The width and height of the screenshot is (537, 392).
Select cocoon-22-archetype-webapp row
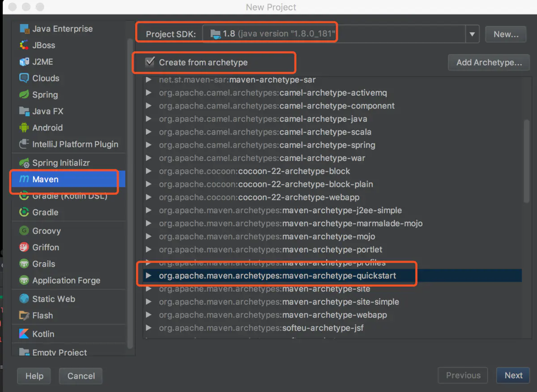(x=332, y=197)
